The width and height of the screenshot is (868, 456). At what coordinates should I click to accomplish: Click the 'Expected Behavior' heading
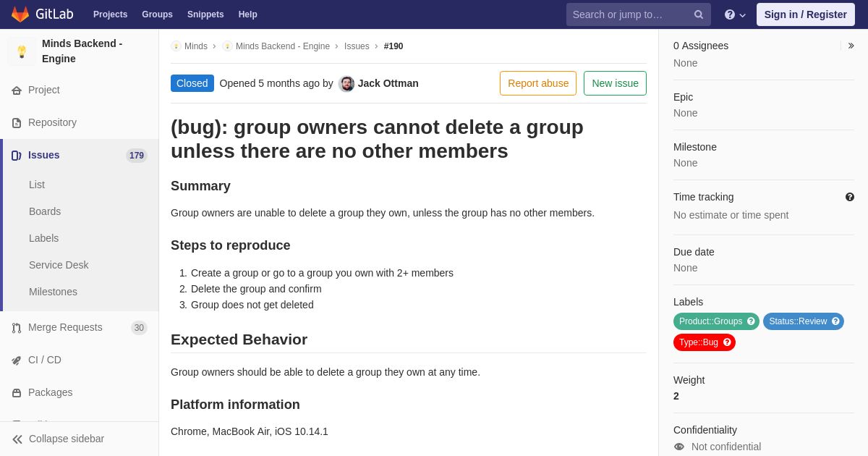click(239, 339)
